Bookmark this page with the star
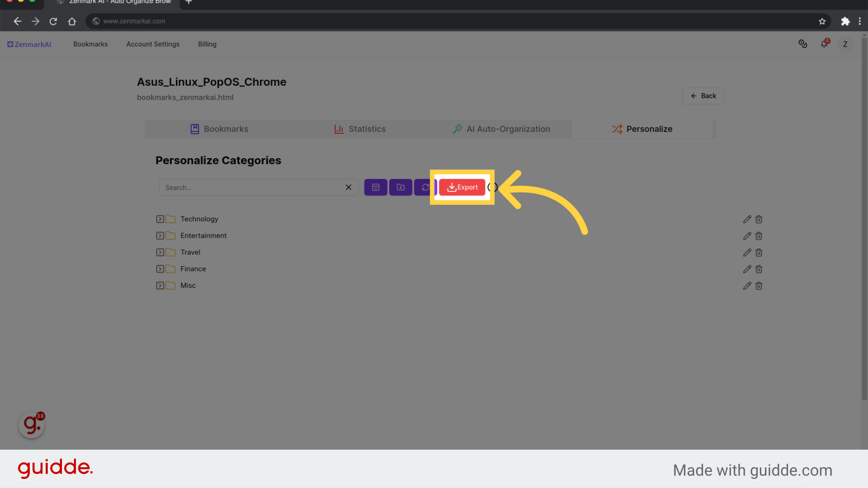This screenshot has height=488, width=868. click(x=822, y=21)
